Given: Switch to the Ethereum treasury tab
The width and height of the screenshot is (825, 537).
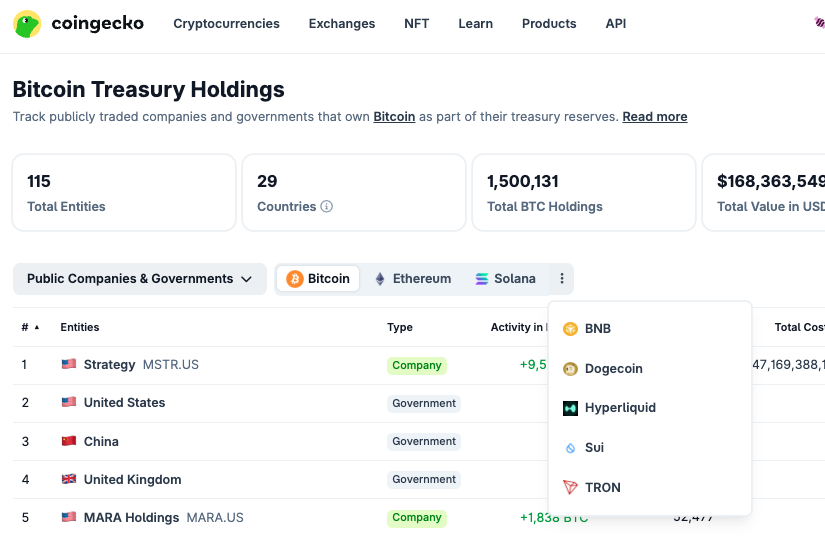Looking at the screenshot, I should tap(413, 279).
